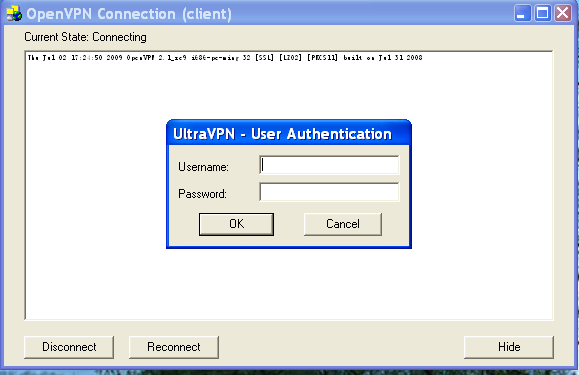Click the Username input field
The height and width of the screenshot is (375, 579).
point(329,165)
